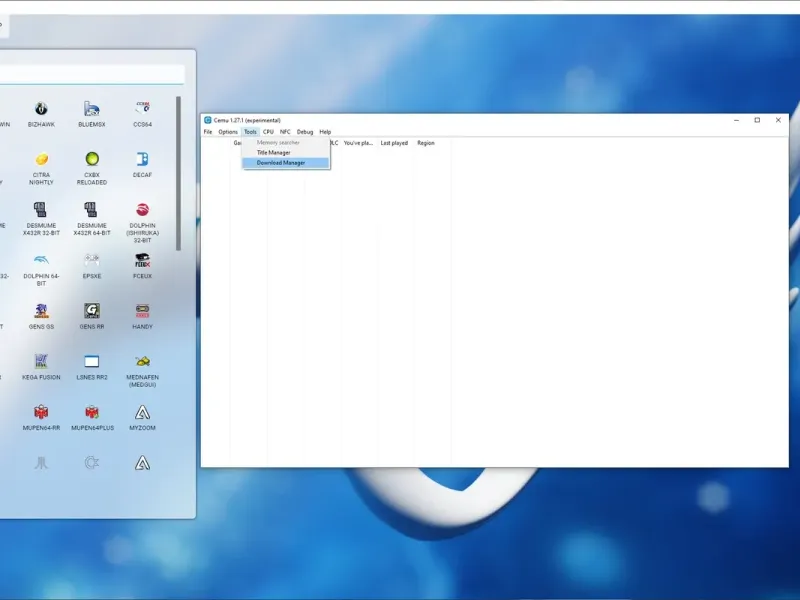Open the Dolphin 64-bit icon
The height and width of the screenshot is (600, 800).
pos(41,260)
